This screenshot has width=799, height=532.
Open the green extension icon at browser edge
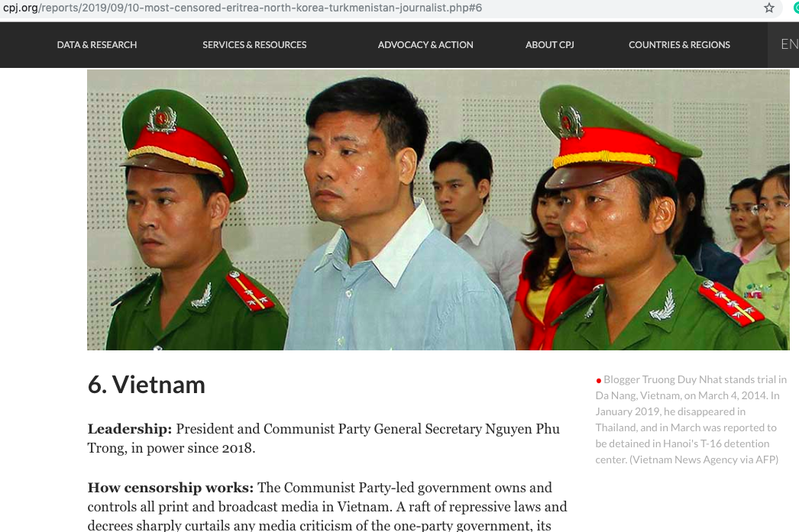pos(796,8)
